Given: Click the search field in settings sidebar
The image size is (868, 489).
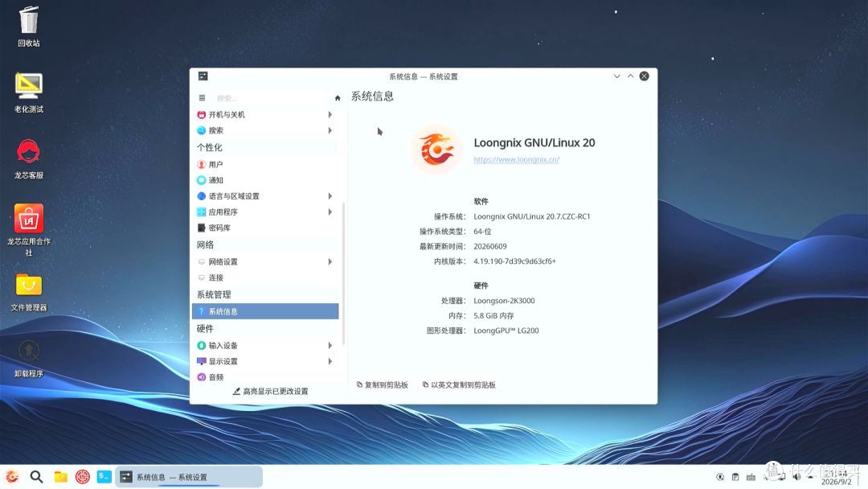Looking at the screenshot, I should (269, 98).
